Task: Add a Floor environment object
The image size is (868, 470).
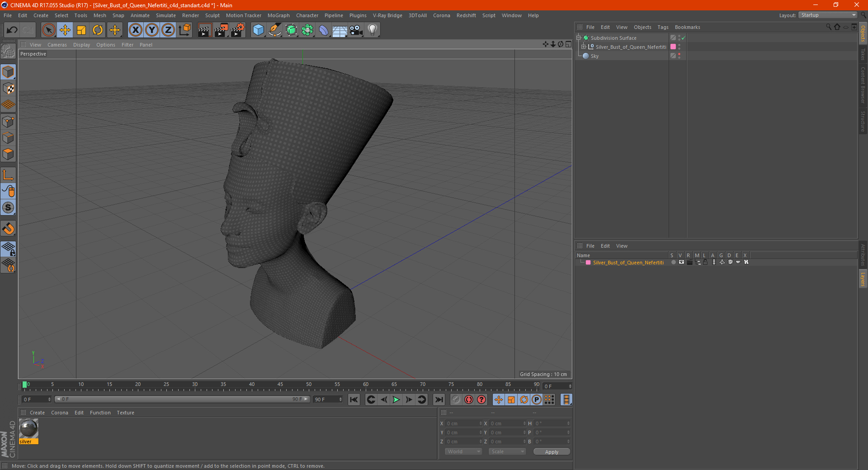Action: (x=340, y=30)
